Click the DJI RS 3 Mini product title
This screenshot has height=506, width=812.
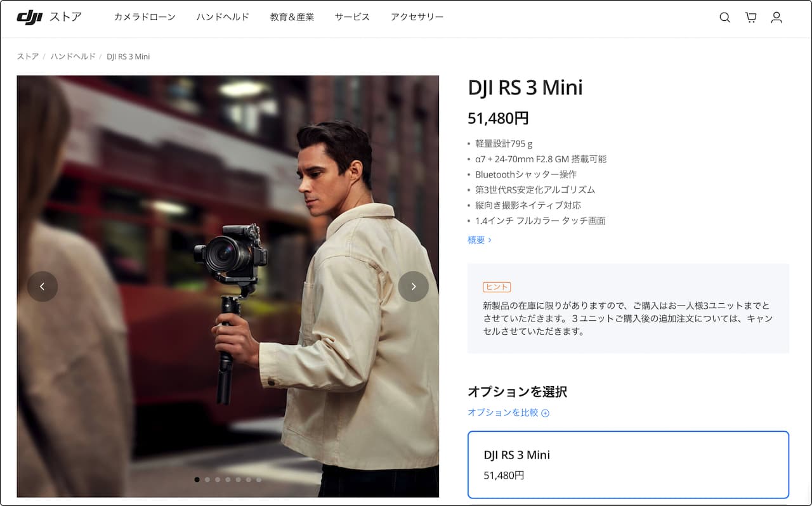525,88
